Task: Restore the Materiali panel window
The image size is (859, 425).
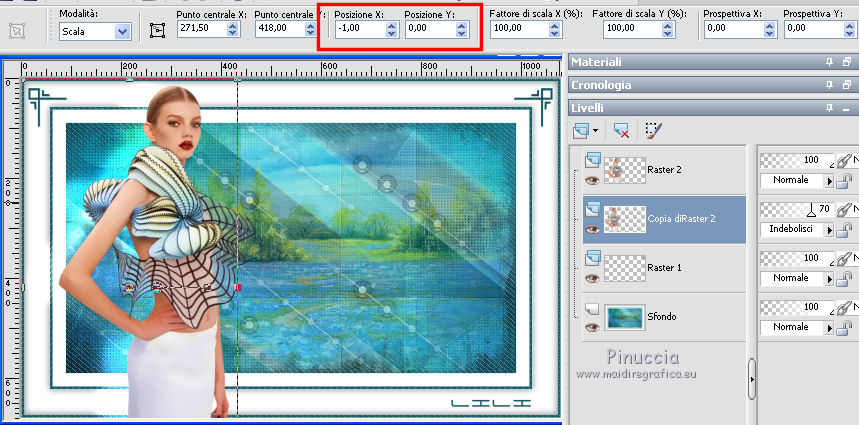Action: (x=847, y=62)
